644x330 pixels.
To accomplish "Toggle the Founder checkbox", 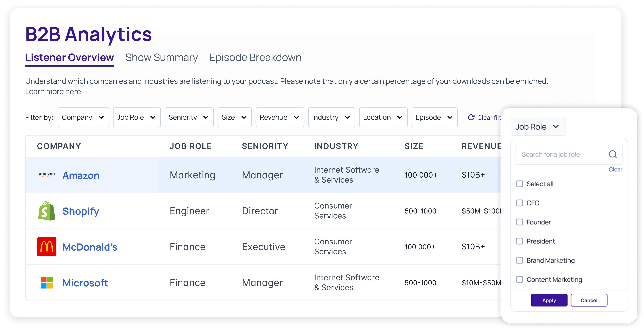I will 519,222.
